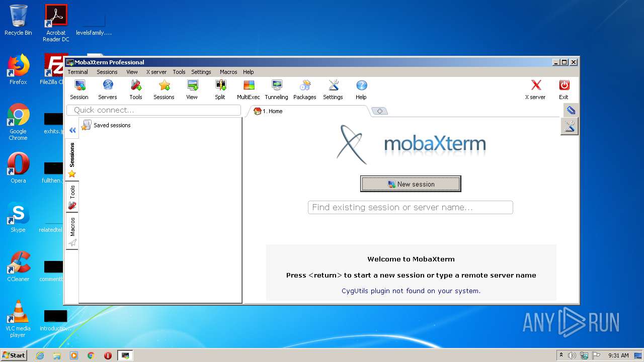Select the Sessions vertical side tab

tap(72, 160)
